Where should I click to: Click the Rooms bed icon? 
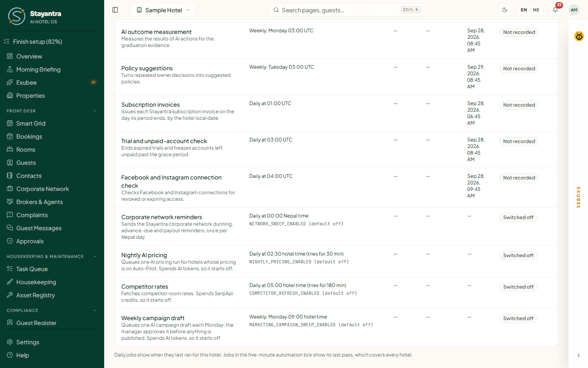pos(10,149)
